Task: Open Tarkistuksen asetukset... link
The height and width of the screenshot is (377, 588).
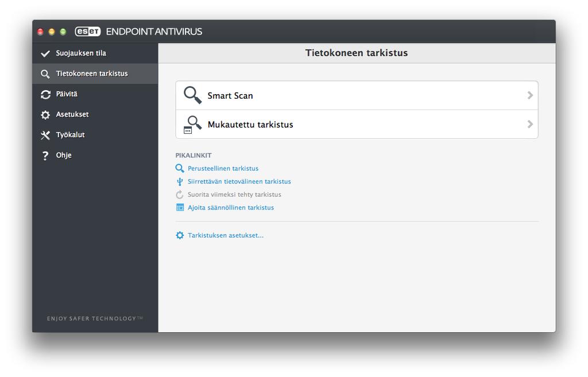Action: 226,235
